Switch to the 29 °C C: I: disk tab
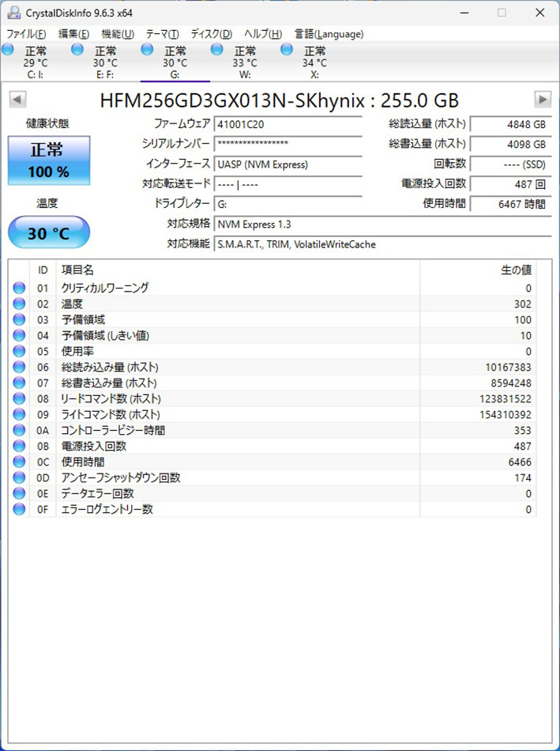 [35, 62]
